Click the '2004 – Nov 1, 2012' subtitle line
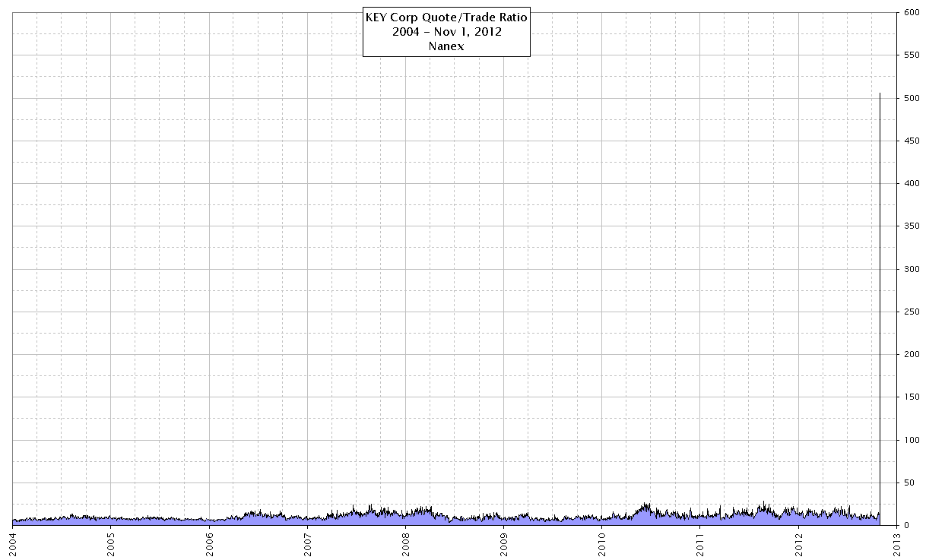 tap(446, 32)
